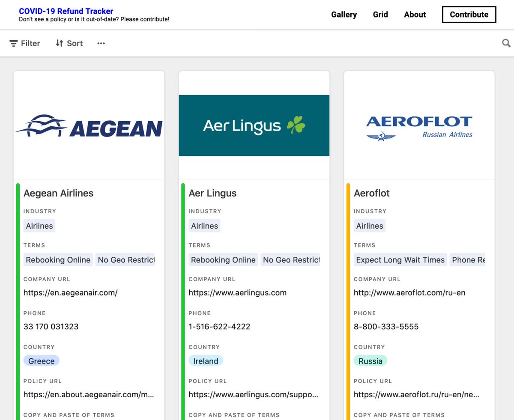Click the Airlines tag under Aegean Airlines

[39, 226]
